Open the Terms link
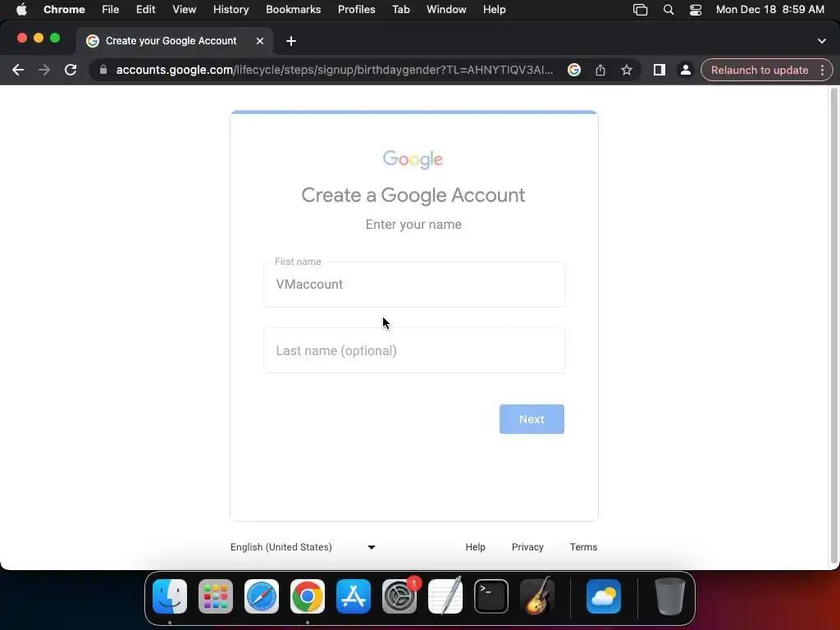Screen dimensions: 840x630 [x=583, y=547]
